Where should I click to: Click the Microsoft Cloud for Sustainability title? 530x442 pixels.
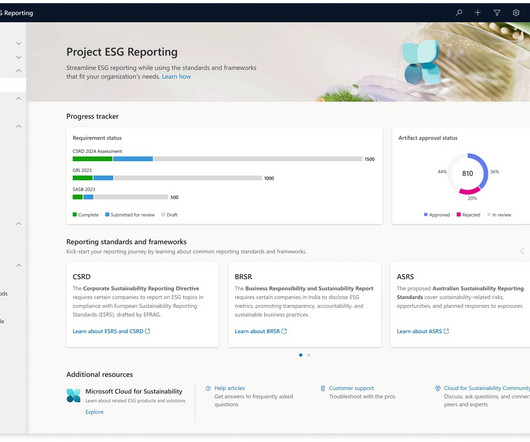pyautogui.click(x=134, y=391)
